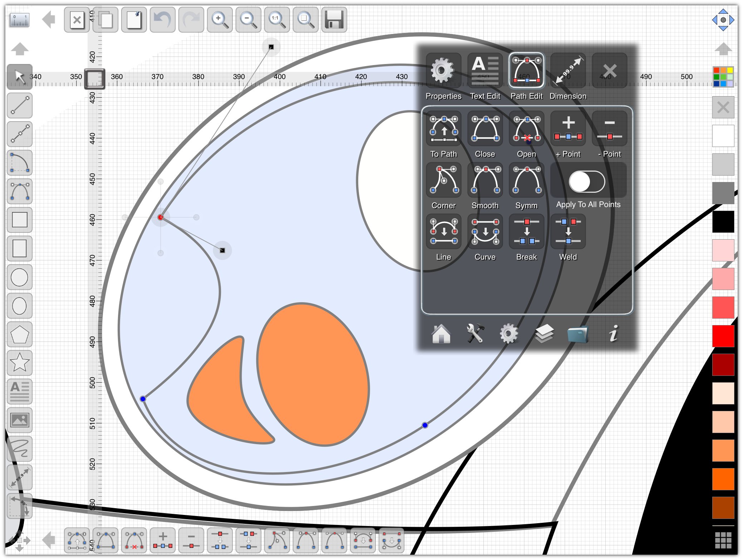Click the Undo arrow in toolbar
This screenshot has height=560, width=743.
(162, 20)
